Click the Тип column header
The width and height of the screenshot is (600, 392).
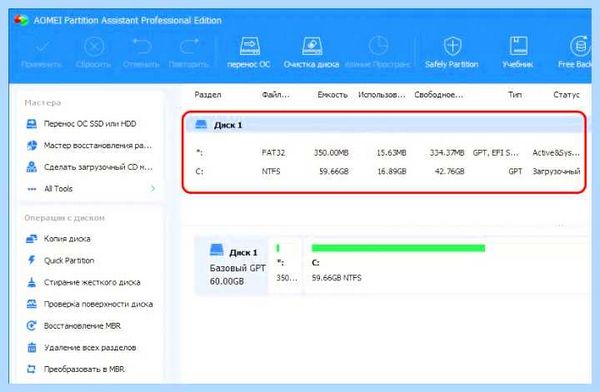(515, 95)
